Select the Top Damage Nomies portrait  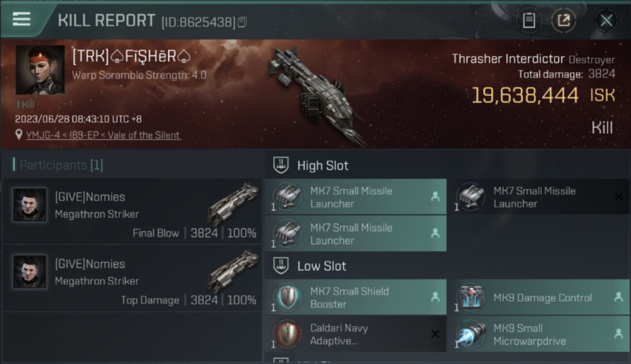tap(30, 272)
